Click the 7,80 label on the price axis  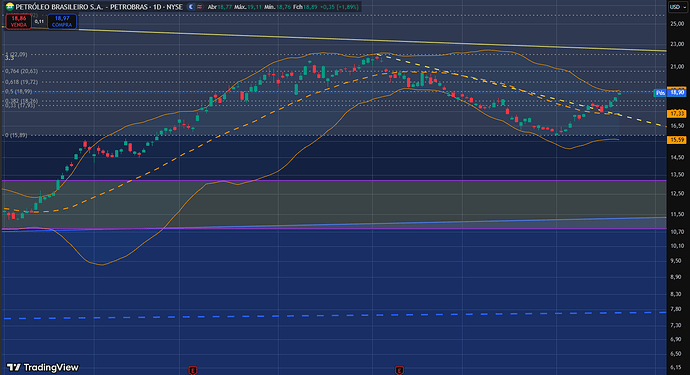677,309
